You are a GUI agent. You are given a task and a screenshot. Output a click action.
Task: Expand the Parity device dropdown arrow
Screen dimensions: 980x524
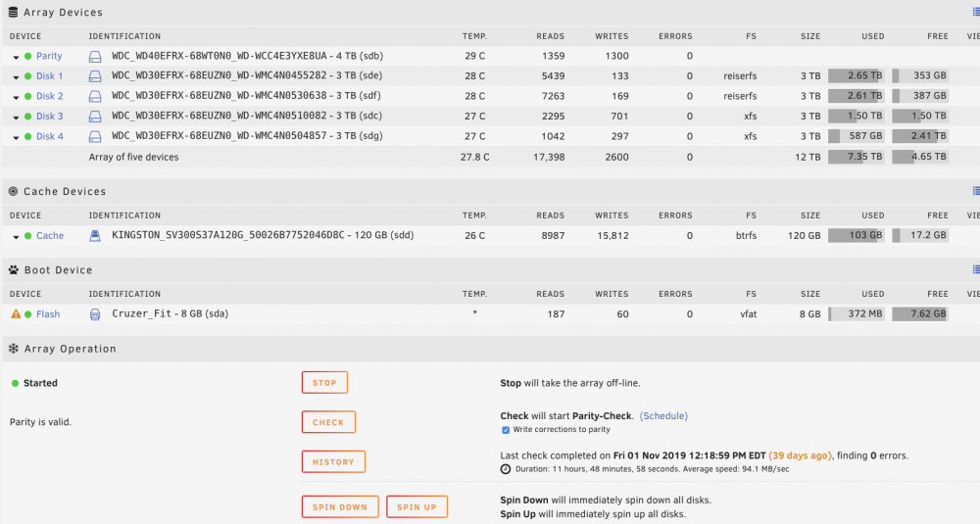coord(16,57)
